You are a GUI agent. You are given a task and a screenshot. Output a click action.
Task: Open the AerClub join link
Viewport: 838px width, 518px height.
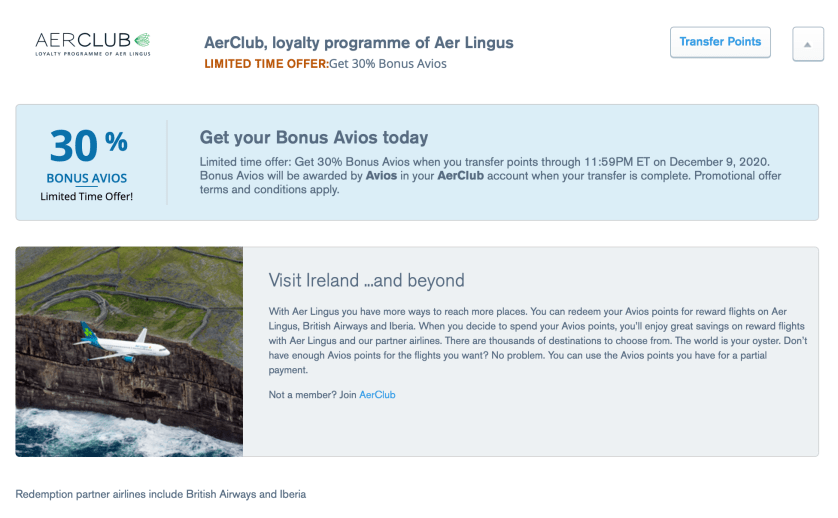tap(377, 395)
